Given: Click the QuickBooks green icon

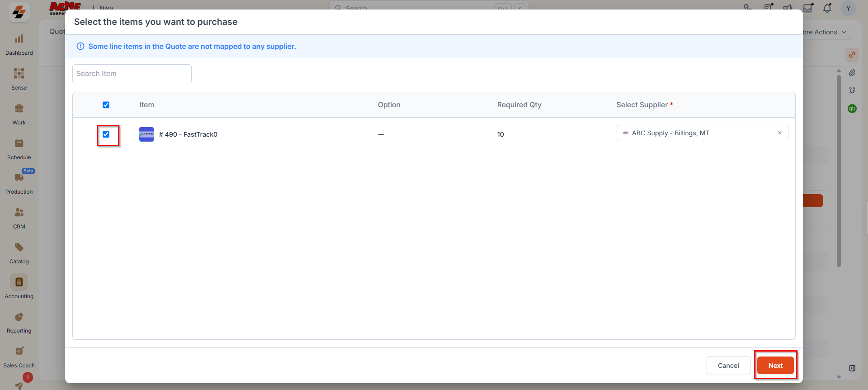Looking at the screenshot, I should coord(852,109).
